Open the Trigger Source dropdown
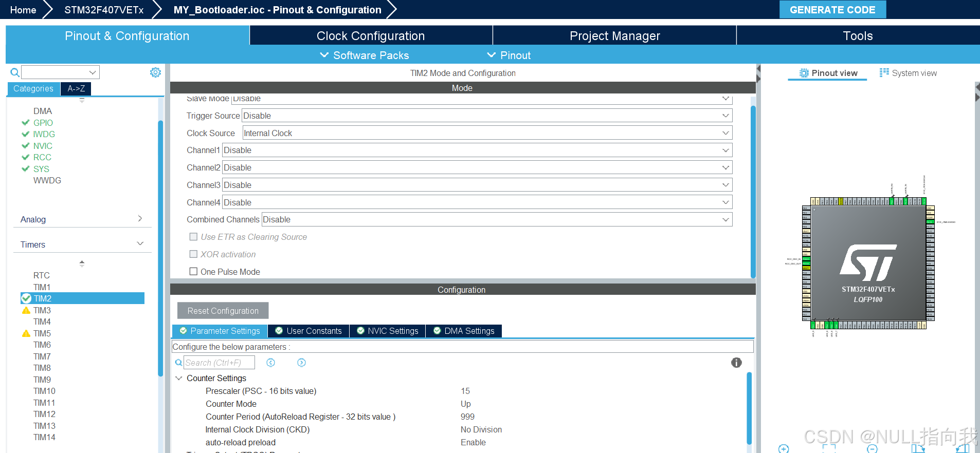Image resolution: width=980 pixels, height=453 pixels. (x=487, y=116)
